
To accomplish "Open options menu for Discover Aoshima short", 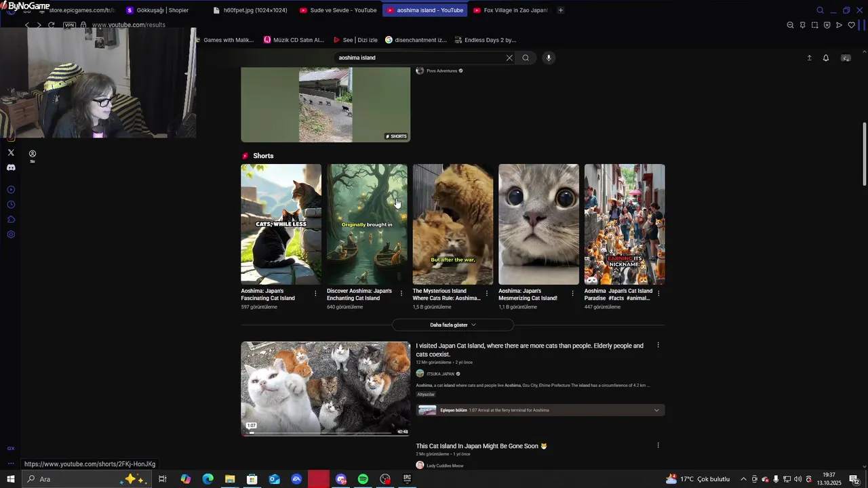I will pyautogui.click(x=401, y=293).
